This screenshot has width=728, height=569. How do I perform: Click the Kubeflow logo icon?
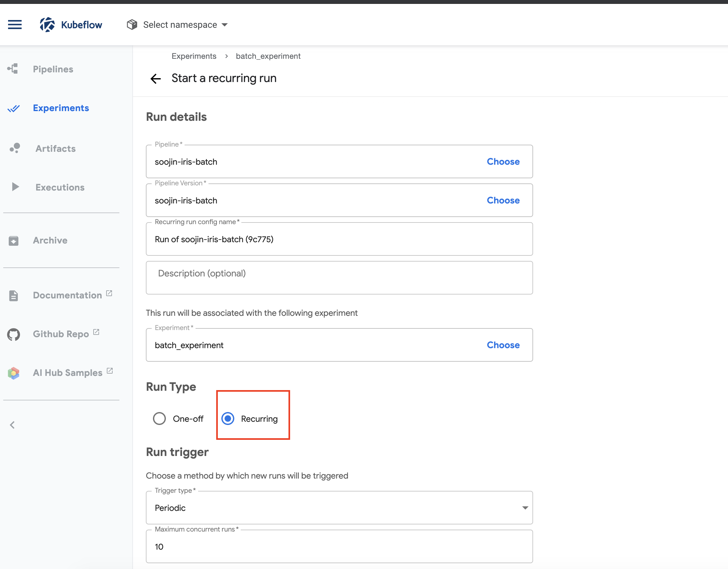click(x=47, y=25)
